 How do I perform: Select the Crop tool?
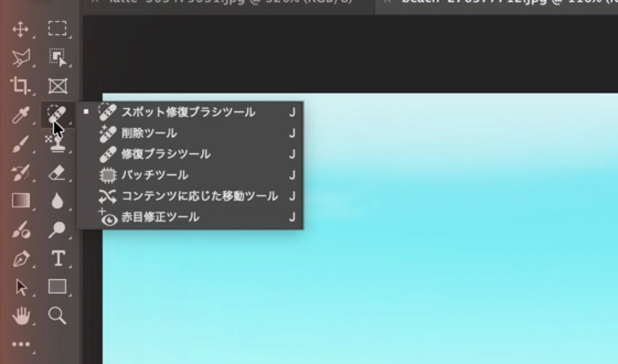[21, 86]
